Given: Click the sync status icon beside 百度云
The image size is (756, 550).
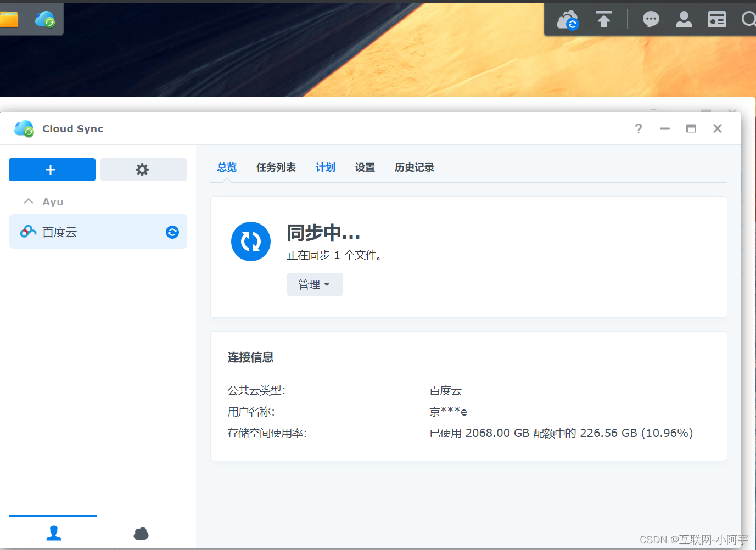Looking at the screenshot, I should click(172, 232).
